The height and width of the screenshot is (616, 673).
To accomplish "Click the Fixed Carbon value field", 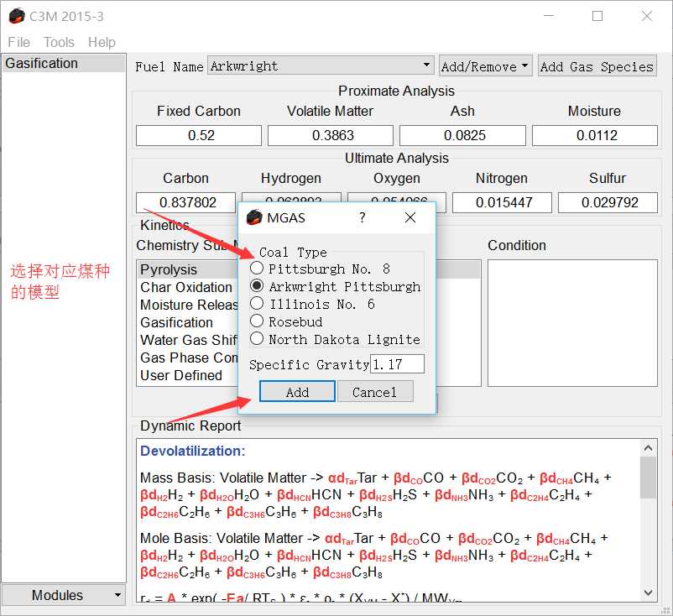I will 199,135.
